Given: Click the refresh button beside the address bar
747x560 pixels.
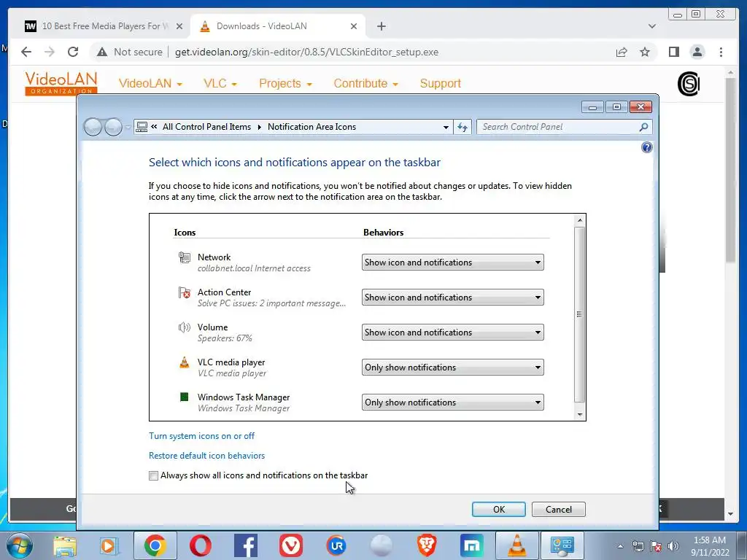Looking at the screenshot, I should [462, 127].
